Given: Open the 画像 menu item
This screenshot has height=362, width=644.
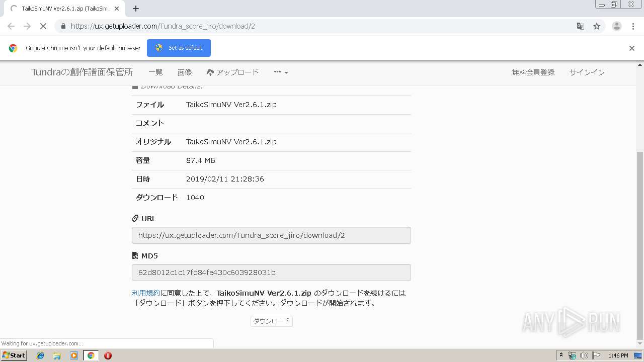Looking at the screenshot, I should [185, 72].
